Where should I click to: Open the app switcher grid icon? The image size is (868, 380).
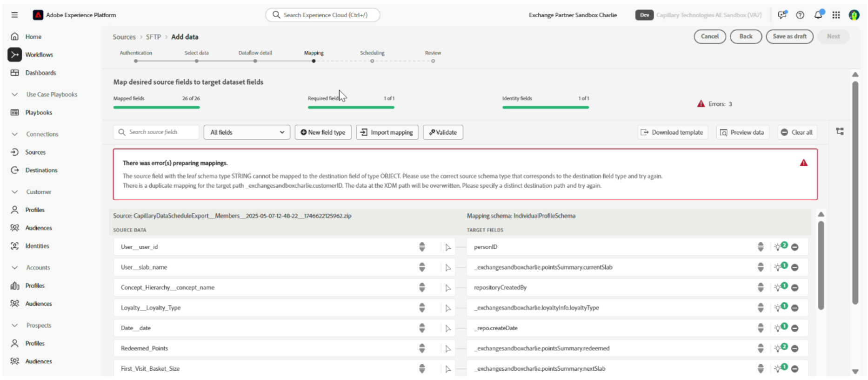point(836,15)
